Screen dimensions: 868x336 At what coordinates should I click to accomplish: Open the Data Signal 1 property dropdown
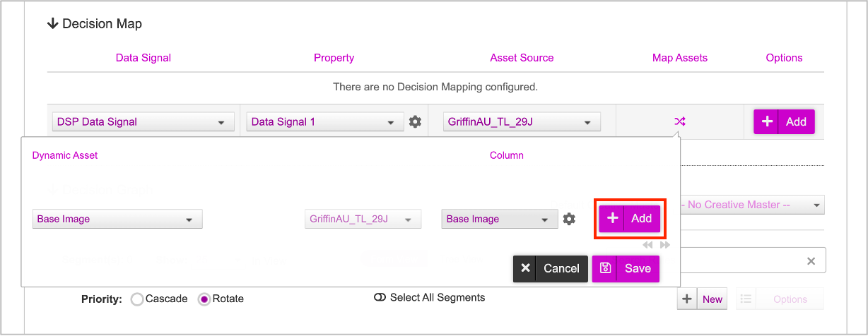(325, 121)
